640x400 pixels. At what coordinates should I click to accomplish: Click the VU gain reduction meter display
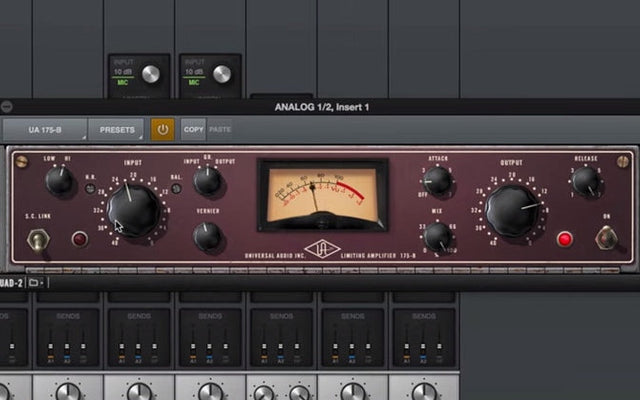tap(322, 196)
